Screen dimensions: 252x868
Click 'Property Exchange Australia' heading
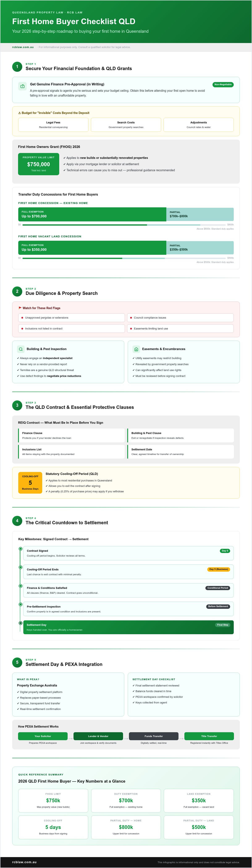(37, 685)
